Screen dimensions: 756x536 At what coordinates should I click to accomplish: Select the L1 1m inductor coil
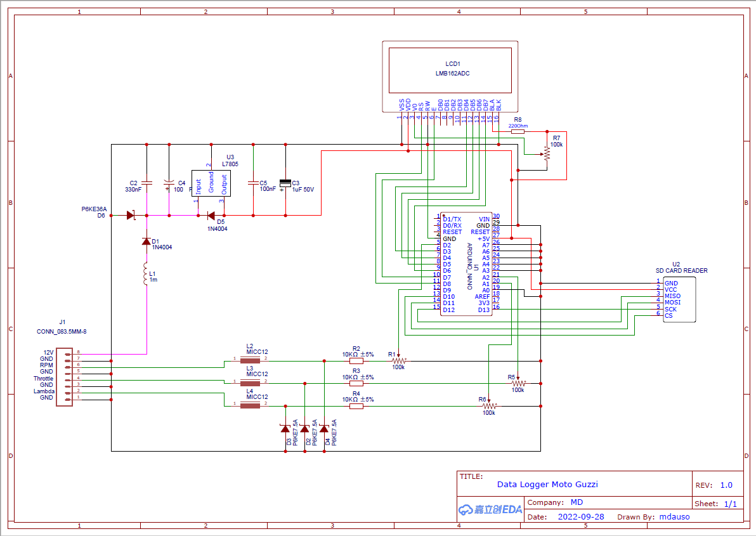click(146, 275)
